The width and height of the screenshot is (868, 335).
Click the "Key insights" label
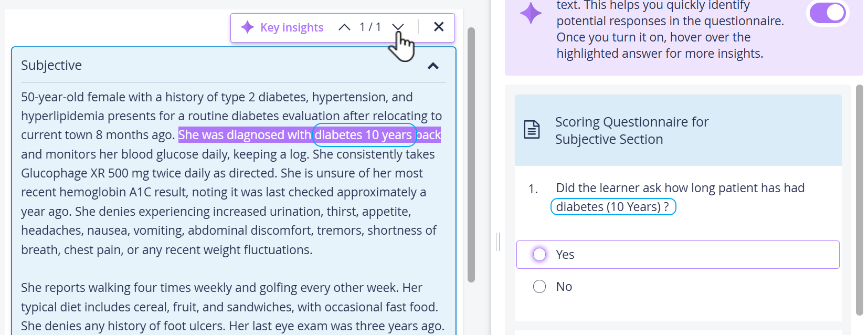point(292,27)
